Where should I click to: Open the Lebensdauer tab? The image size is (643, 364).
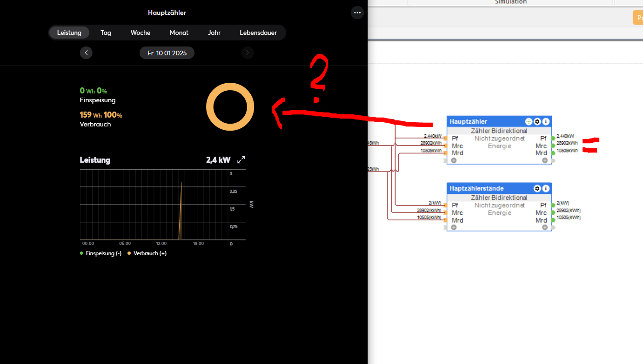(258, 33)
